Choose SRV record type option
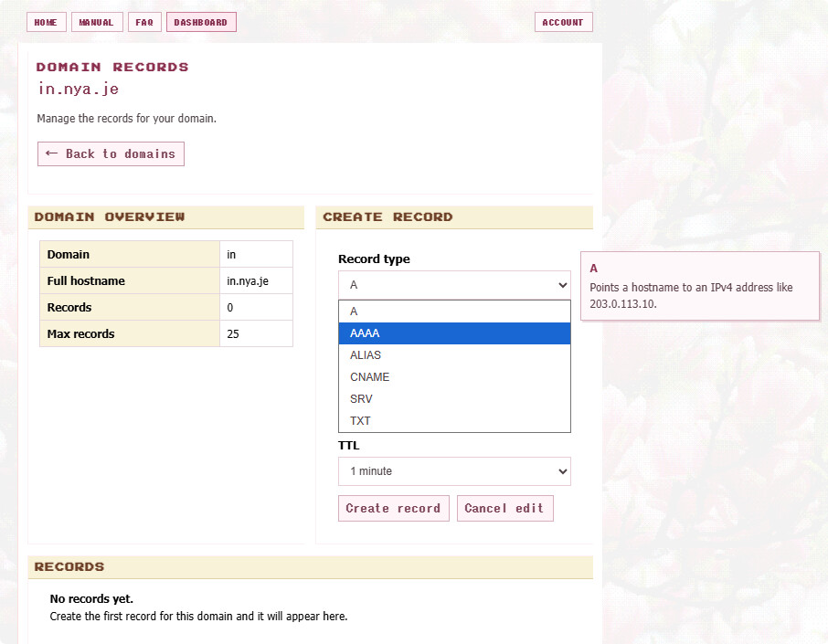 click(x=454, y=399)
